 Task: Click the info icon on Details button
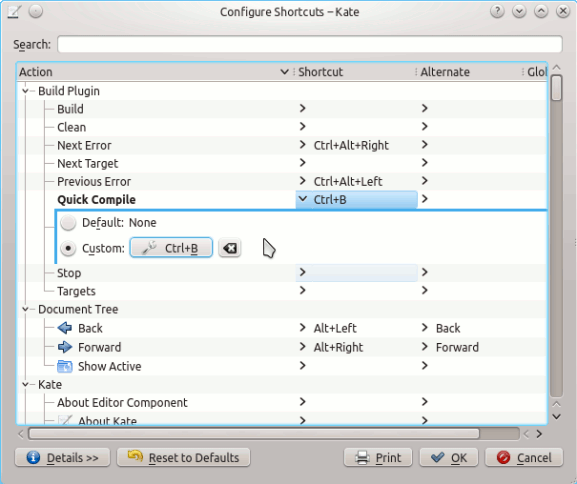pos(33,457)
